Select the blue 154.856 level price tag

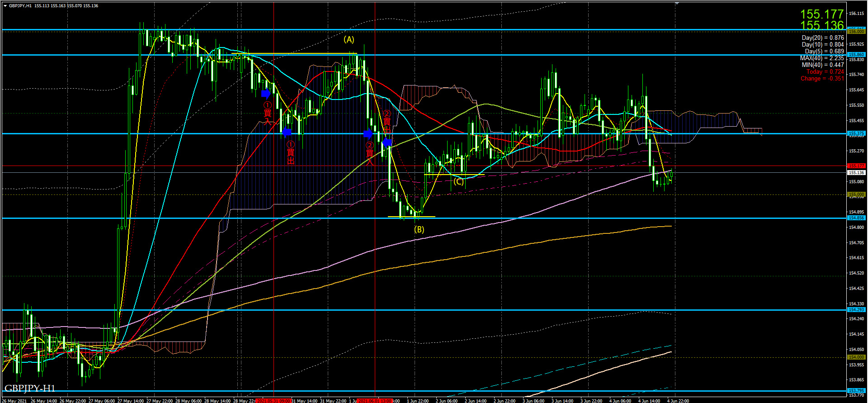pyautogui.click(x=856, y=218)
